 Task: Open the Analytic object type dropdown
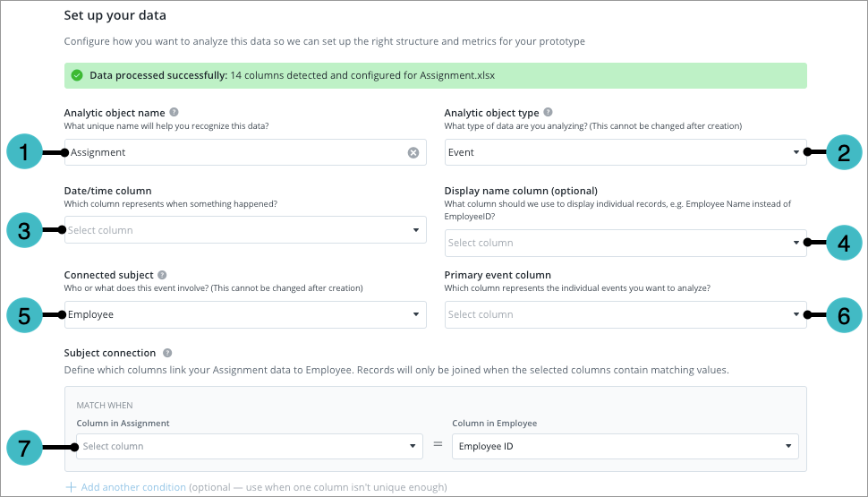pos(625,152)
